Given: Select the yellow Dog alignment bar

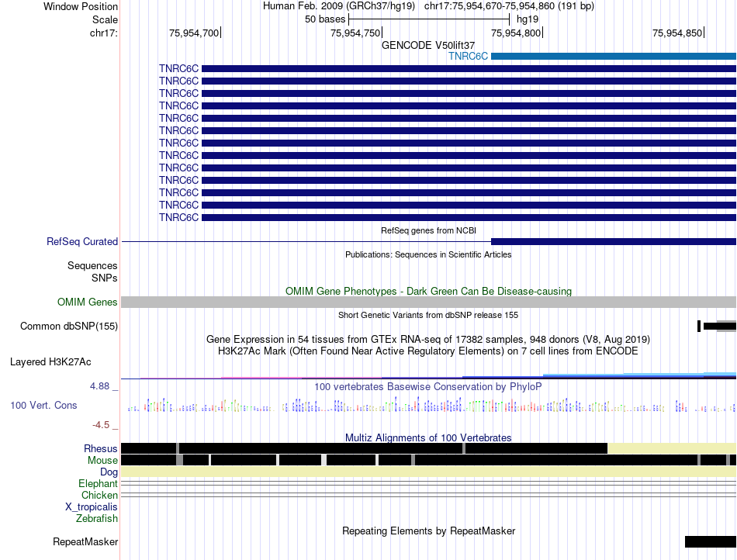Looking at the screenshot, I should 428,472.
